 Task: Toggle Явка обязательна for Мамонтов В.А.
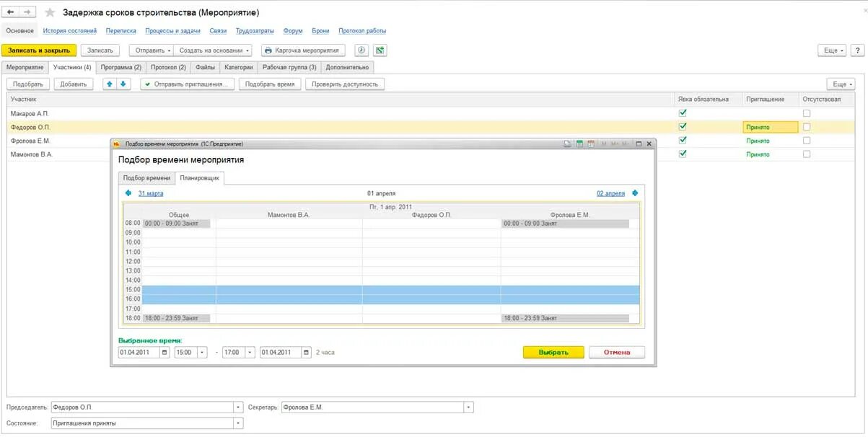click(x=683, y=154)
